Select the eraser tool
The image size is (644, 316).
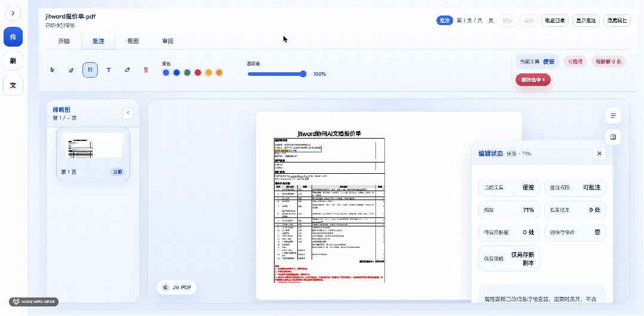[127, 70]
